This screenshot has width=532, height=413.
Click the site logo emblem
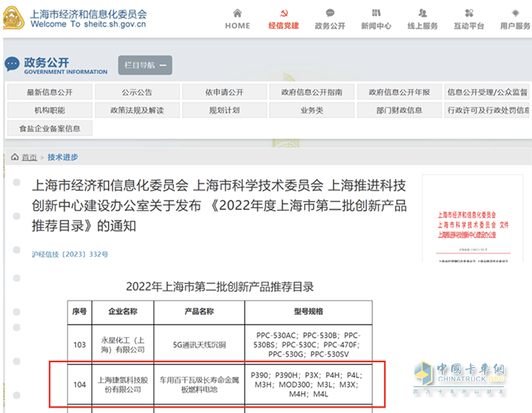click(x=13, y=17)
